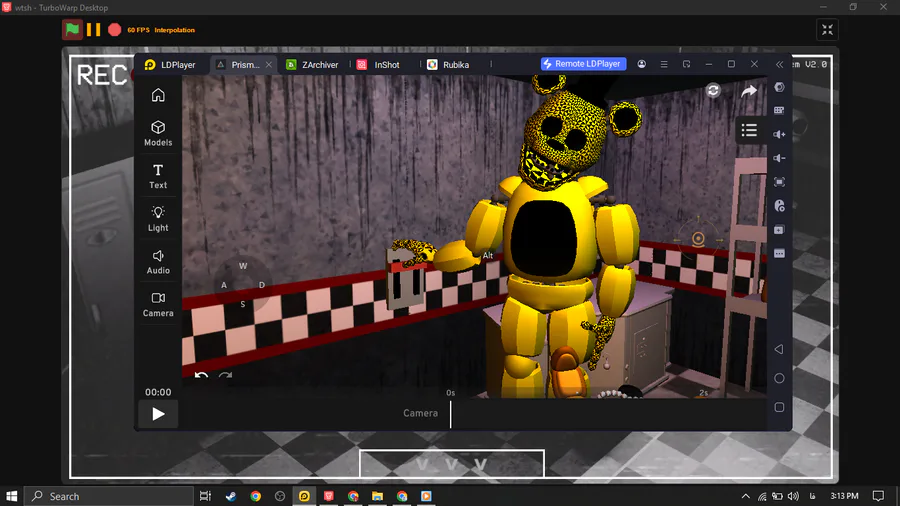Open the LDPlayer home tab

[170, 65]
